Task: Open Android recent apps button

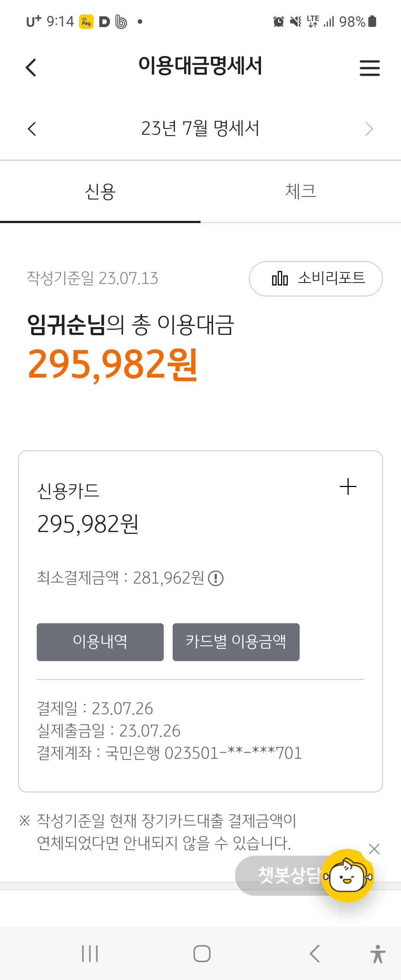Action: pos(90,953)
